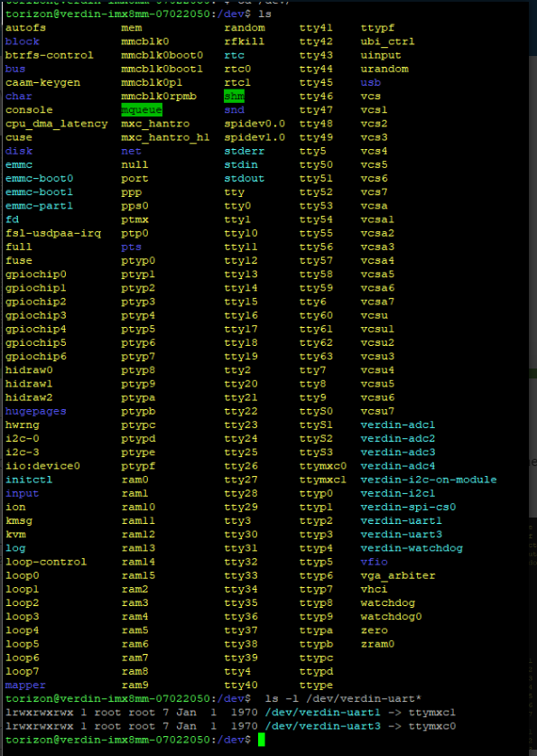Click the 'verdin-adc1' symlink name
The height and width of the screenshot is (756, 537).
398,425
